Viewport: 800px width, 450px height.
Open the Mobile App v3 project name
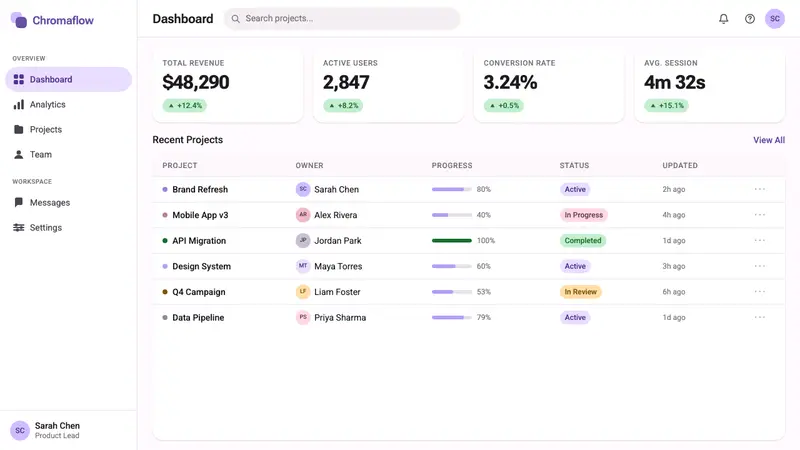tap(200, 215)
